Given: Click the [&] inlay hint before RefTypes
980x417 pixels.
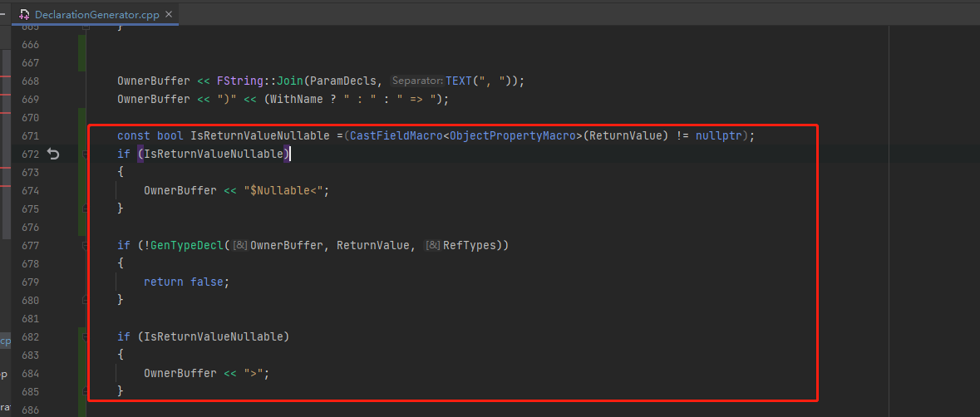Looking at the screenshot, I should click(x=432, y=246).
